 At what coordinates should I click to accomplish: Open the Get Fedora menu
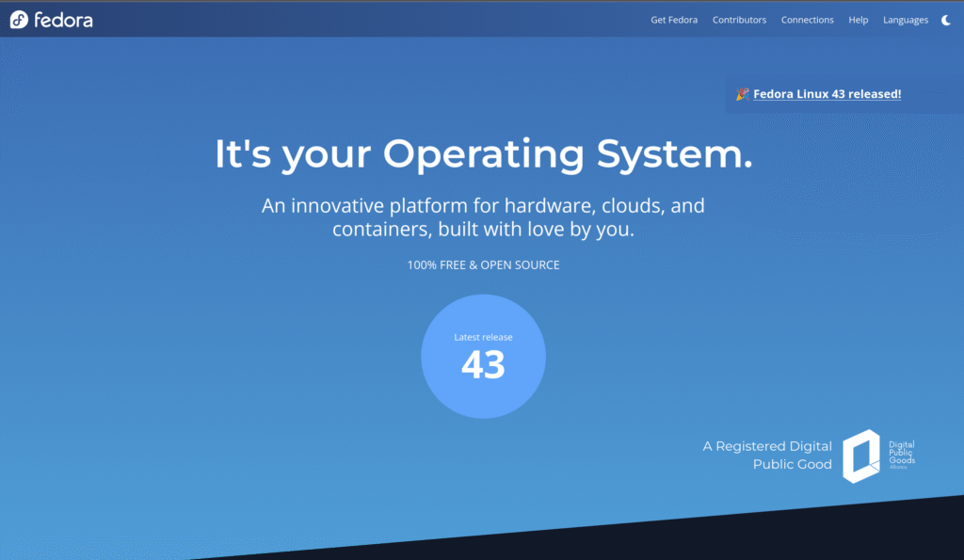point(674,20)
